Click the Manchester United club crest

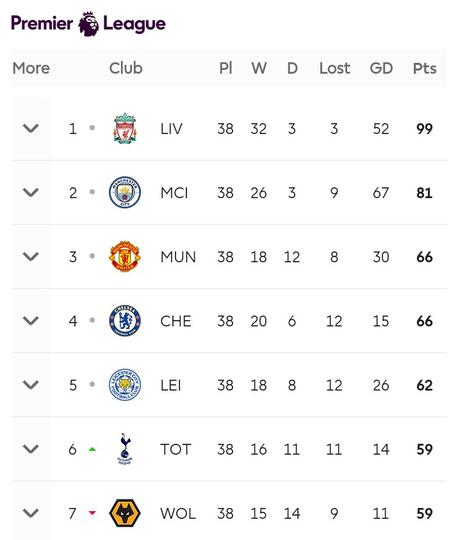point(125,256)
